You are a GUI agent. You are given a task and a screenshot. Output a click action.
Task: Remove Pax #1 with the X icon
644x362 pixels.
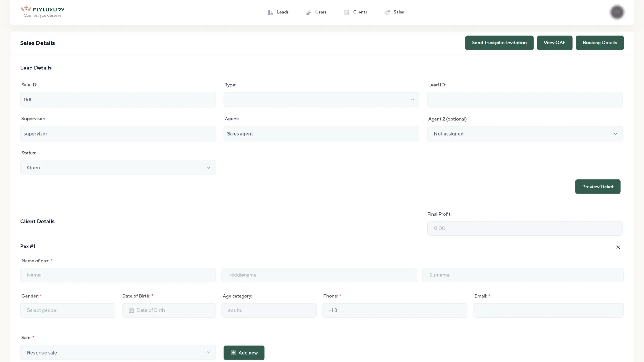(x=618, y=247)
